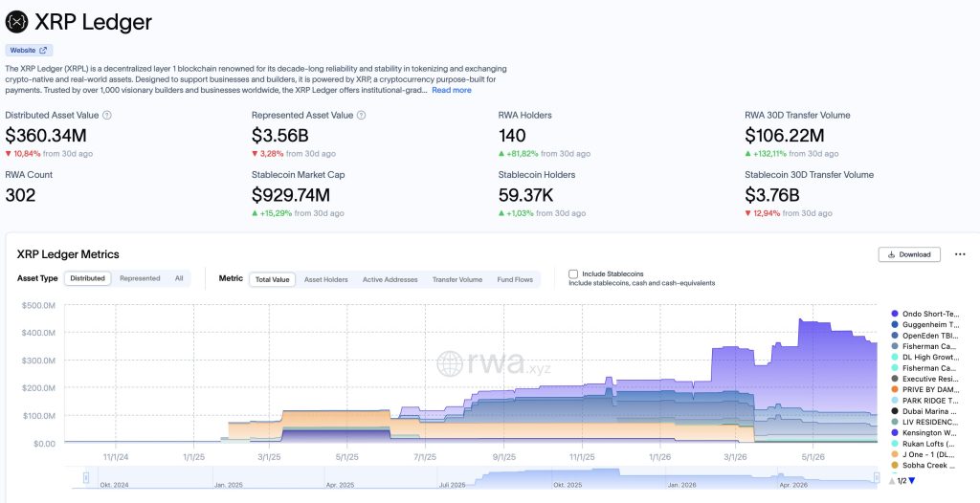Screen dimensions: 980x503
Task: Open the three-dot chart options menu
Action: point(960,254)
